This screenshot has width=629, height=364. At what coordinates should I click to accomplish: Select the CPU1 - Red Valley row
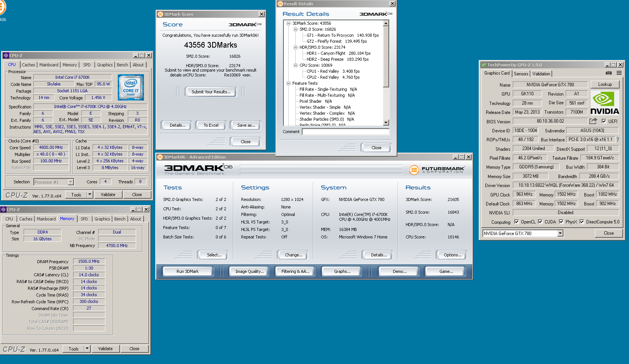(x=333, y=71)
